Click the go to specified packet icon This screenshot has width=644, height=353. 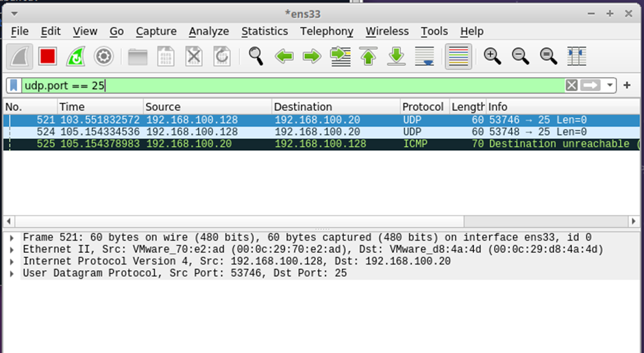click(x=340, y=56)
